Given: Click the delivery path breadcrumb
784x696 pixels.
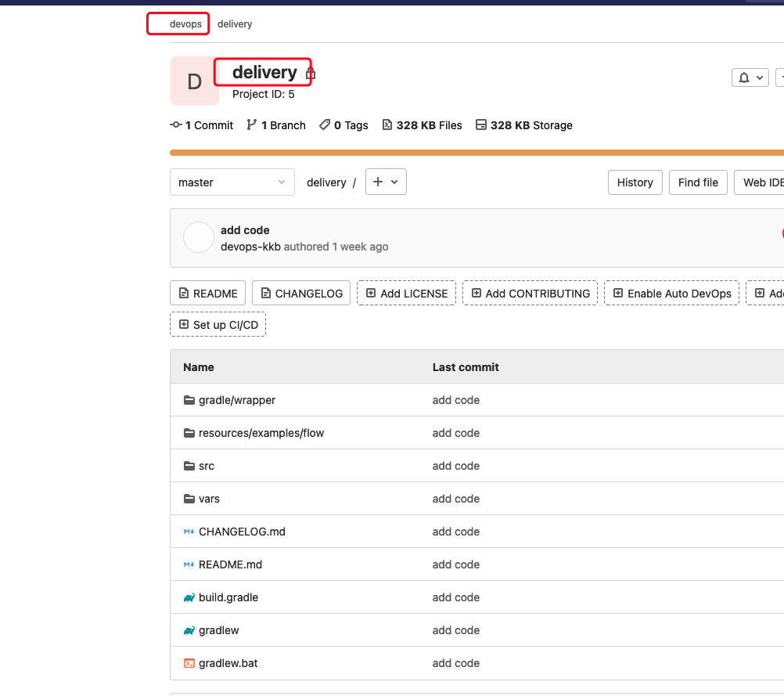Looking at the screenshot, I should 326,182.
